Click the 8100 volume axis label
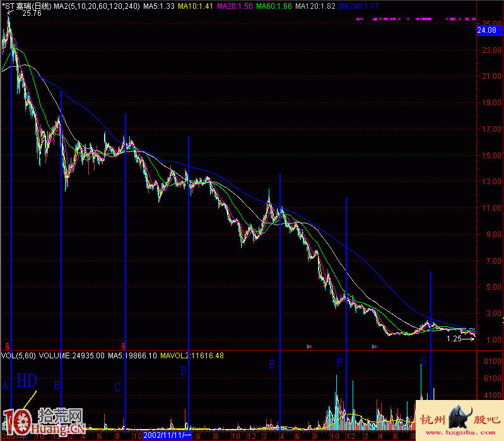504x441 pixels. pyautogui.click(x=493, y=362)
